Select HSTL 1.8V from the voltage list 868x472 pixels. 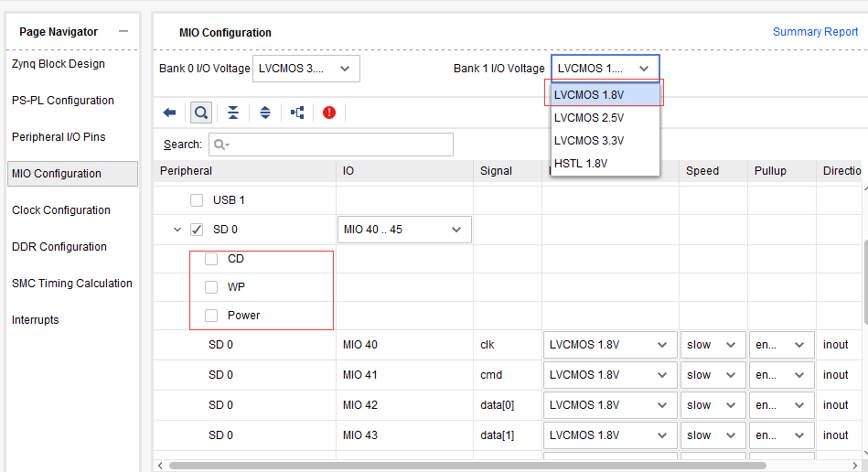coord(605,163)
